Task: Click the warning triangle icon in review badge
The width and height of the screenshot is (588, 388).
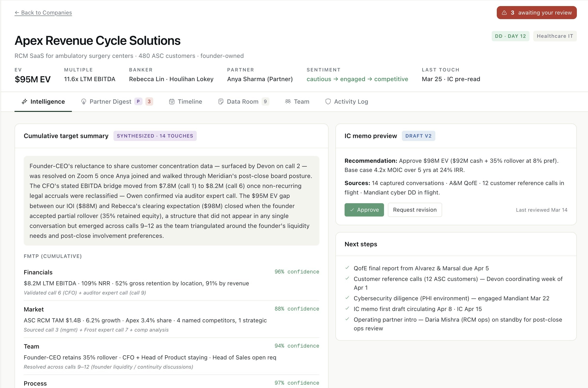Action: pyautogui.click(x=504, y=13)
